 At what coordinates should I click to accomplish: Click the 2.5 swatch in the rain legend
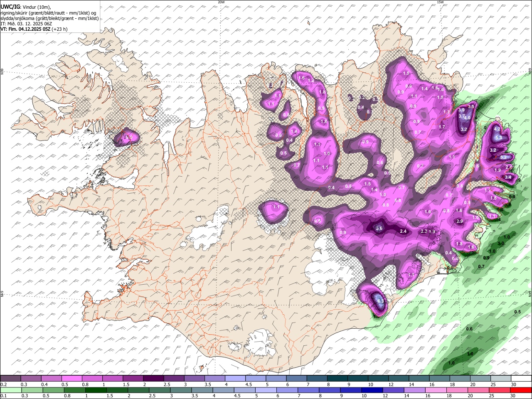[x=159, y=390]
